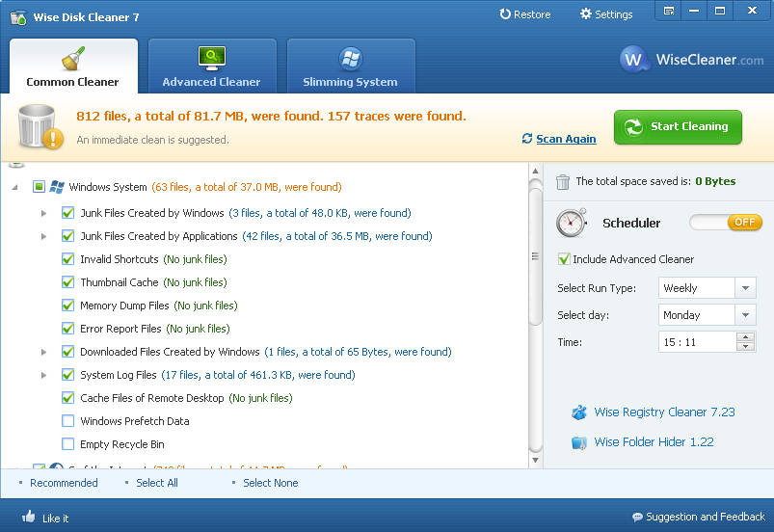
Task: Increase the time with up spinner
Action: click(745, 337)
